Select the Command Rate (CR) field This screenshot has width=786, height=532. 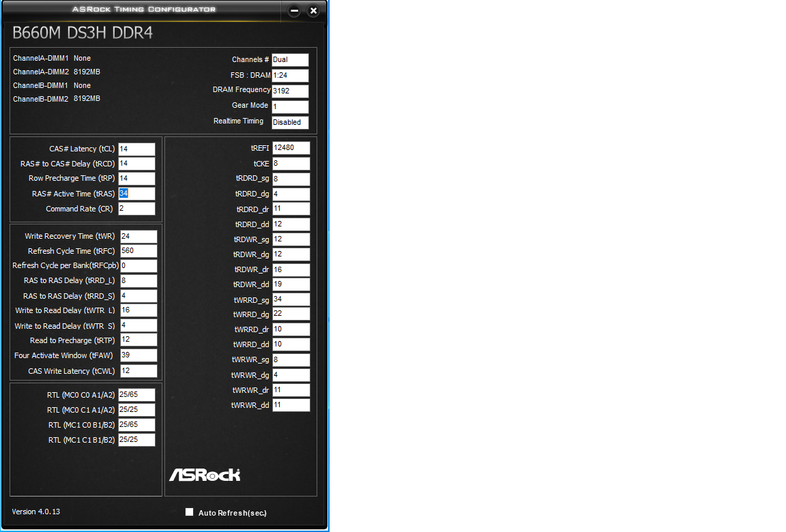click(137, 209)
